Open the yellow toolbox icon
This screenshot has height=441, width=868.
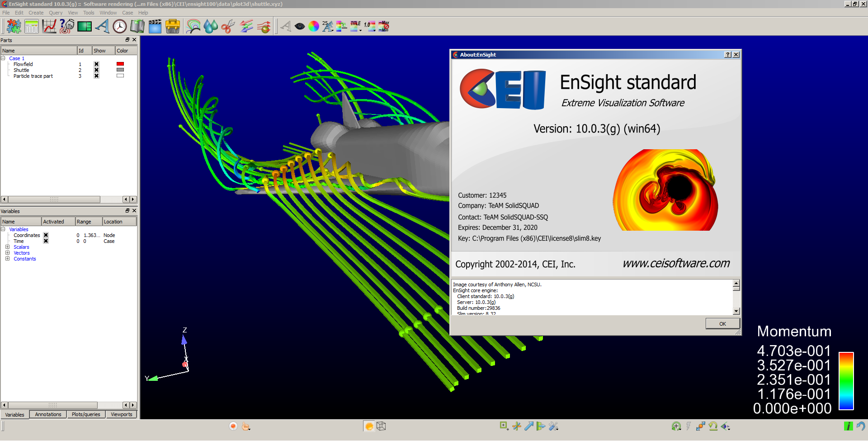[x=173, y=26]
